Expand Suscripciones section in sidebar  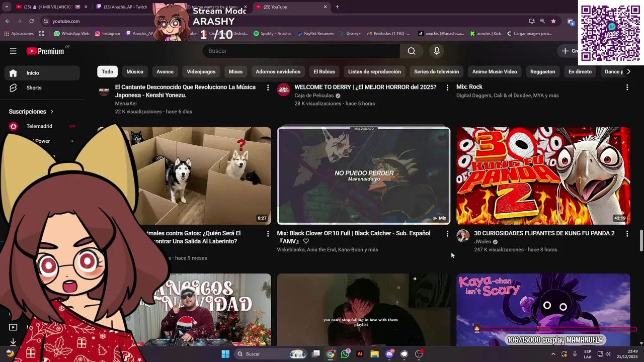click(x=31, y=112)
